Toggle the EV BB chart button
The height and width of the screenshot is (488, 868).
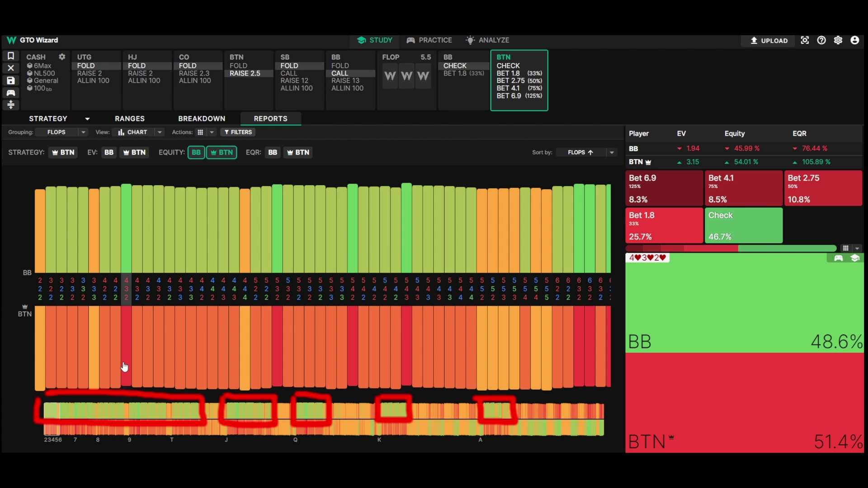pyautogui.click(x=108, y=152)
